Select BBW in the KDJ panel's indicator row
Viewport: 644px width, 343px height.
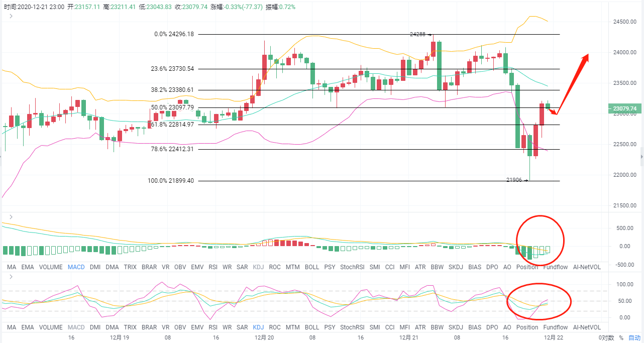tap(438, 327)
